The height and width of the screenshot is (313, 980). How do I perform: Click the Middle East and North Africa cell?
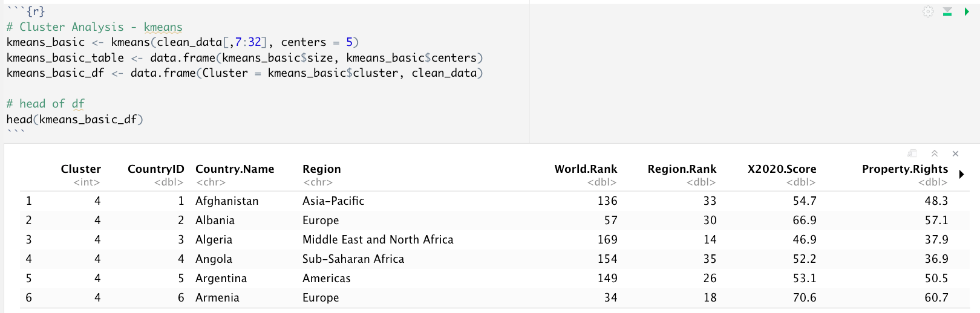coord(377,240)
